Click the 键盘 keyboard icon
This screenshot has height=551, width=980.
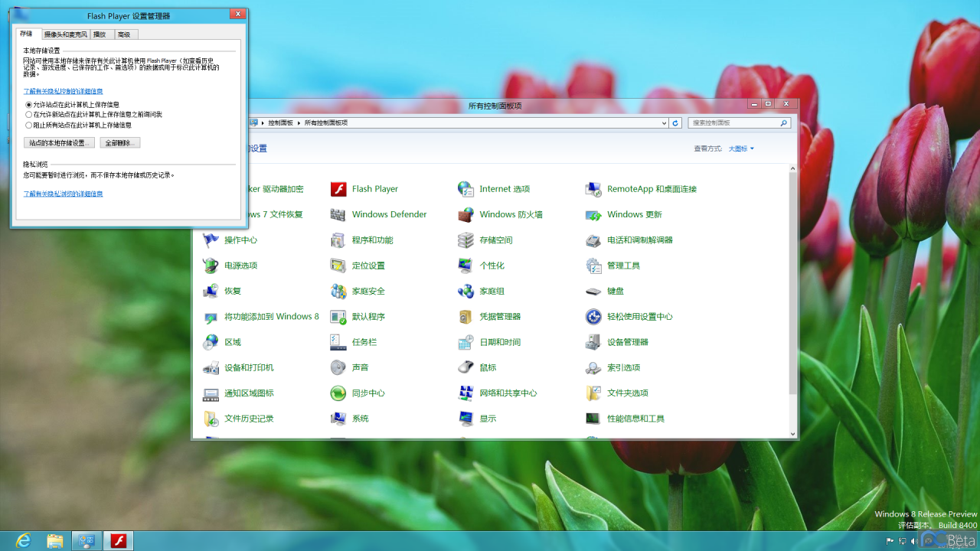pos(593,291)
